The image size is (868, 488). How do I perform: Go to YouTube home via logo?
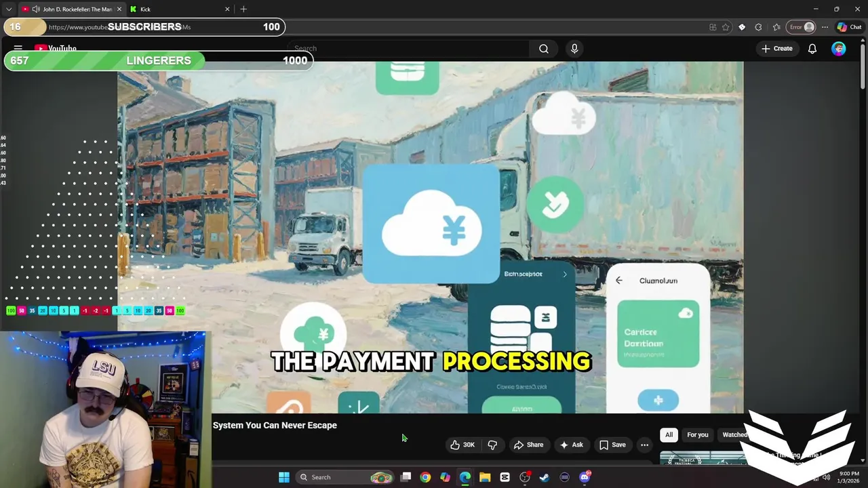pyautogui.click(x=56, y=49)
